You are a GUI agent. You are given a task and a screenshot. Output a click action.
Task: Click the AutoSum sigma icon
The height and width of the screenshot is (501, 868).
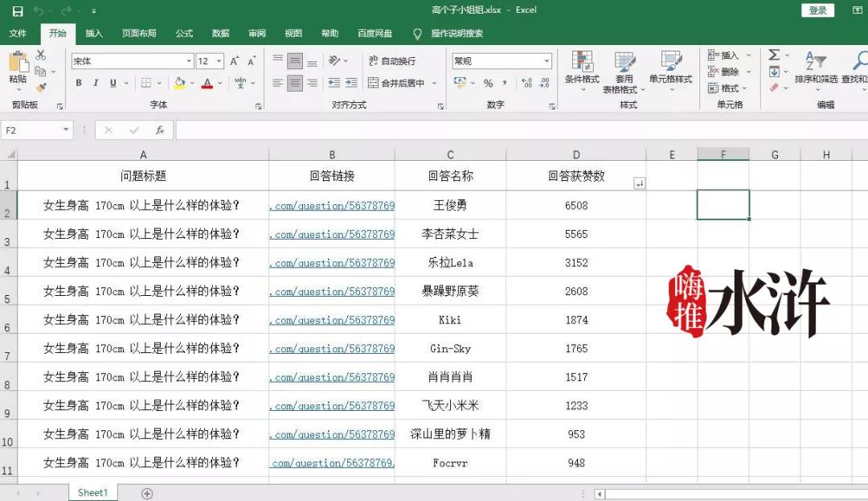(x=775, y=55)
